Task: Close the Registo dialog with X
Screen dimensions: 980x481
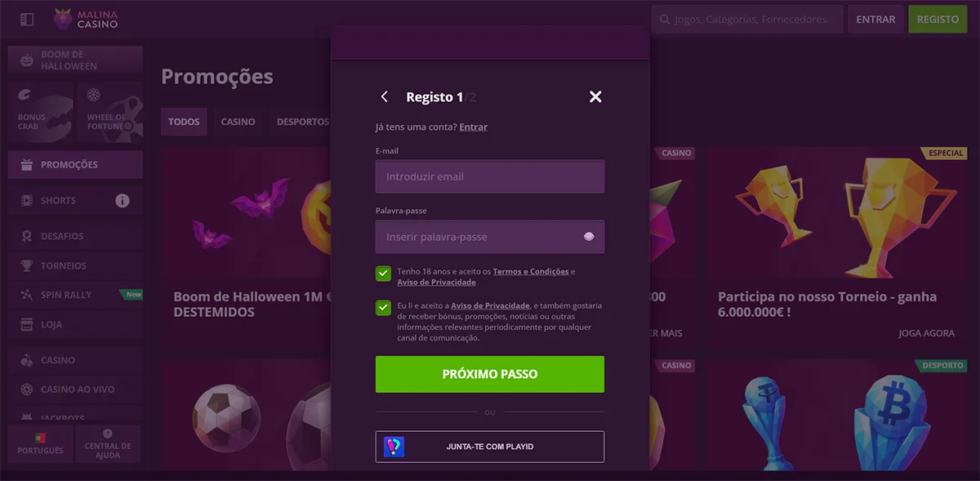Action: click(595, 96)
